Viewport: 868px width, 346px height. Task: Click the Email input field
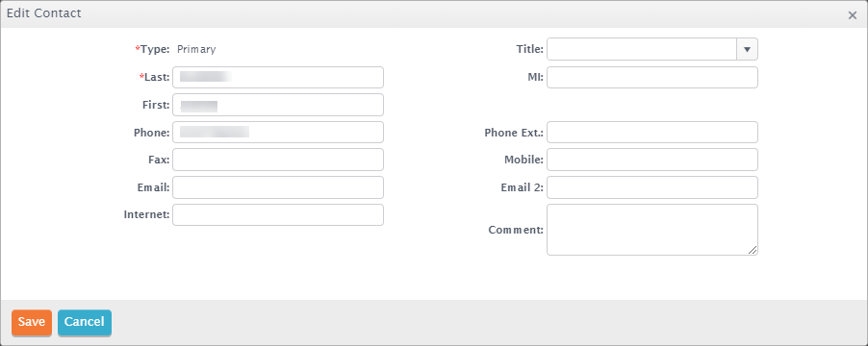[x=278, y=187]
